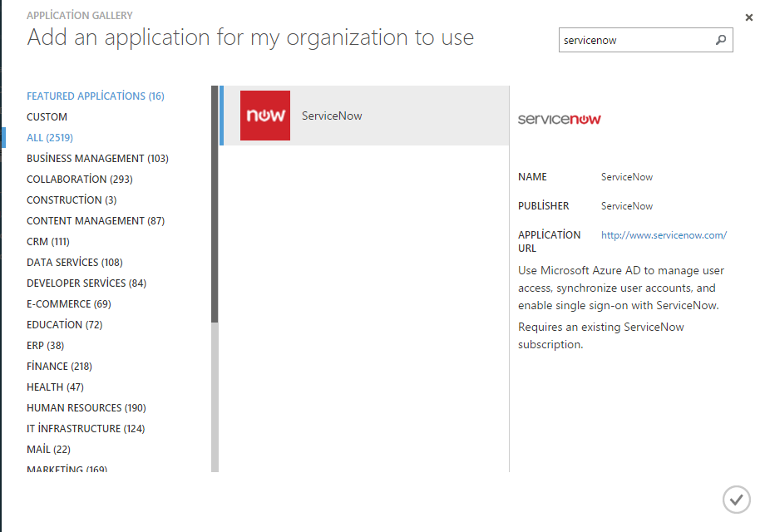Click the servicenow search input field

tap(645, 40)
